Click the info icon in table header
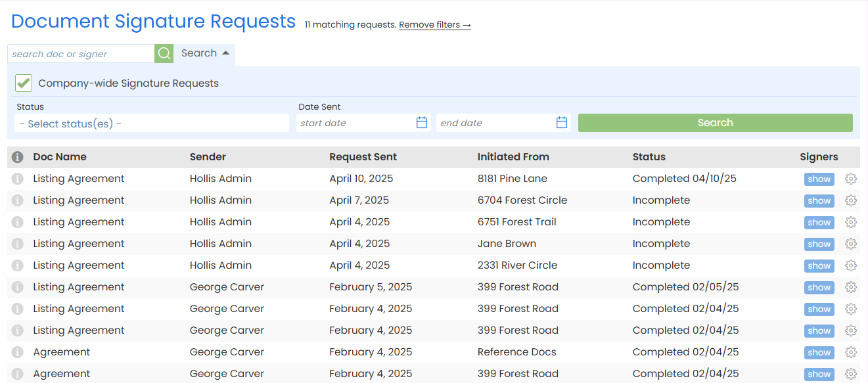Image resolution: width=868 pixels, height=383 pixels. [18, 157]
